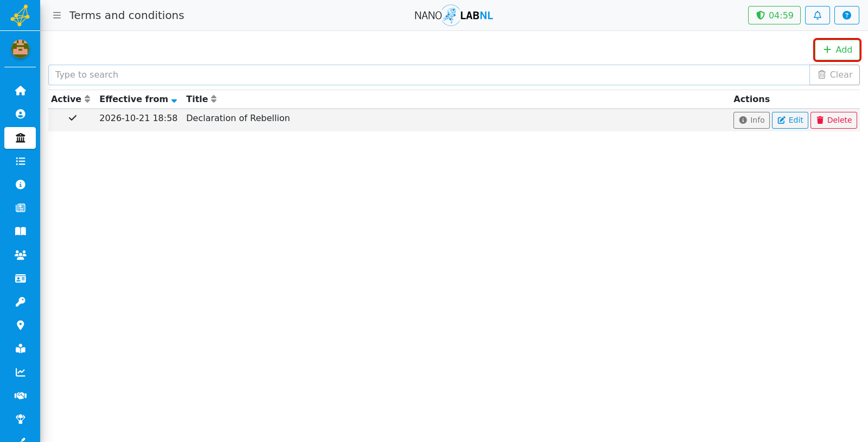
Task: Click the active checkmark for Declaration of Rebellion
Action: [x=73, y=118]
